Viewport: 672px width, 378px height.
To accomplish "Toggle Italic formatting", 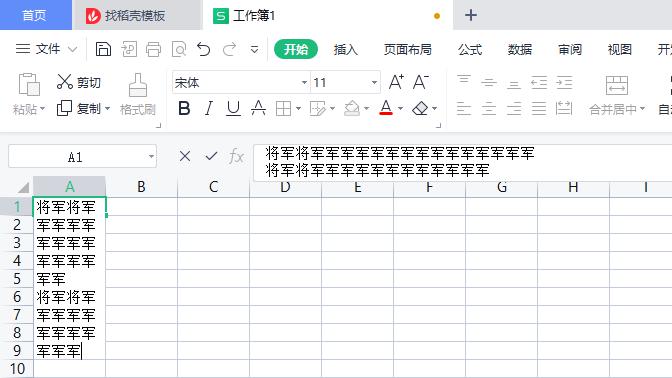I will click(x=209, y=108).
